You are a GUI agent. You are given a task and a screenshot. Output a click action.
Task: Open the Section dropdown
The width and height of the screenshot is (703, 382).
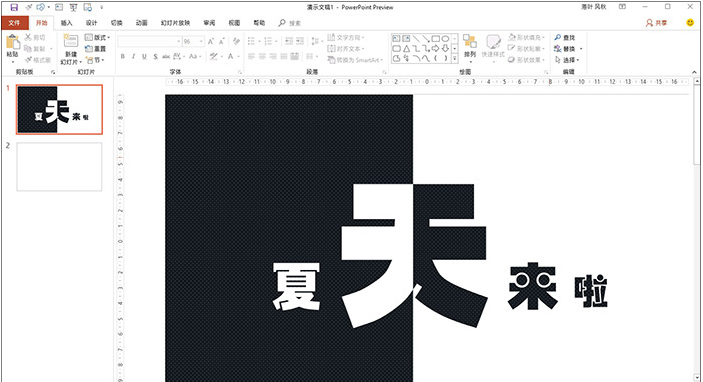point(95,60)
